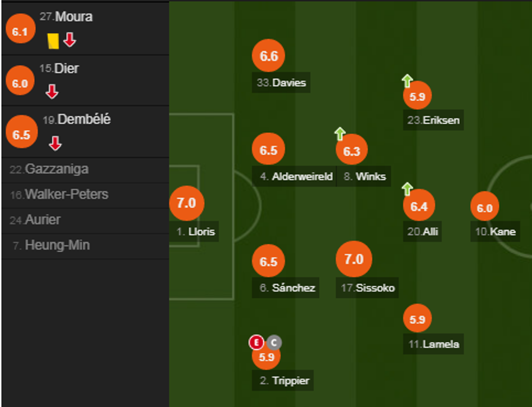Viewport: 532px width, 407px height.
Task: Click the Lamela name label on the pitch
Action: coord(434,344)
